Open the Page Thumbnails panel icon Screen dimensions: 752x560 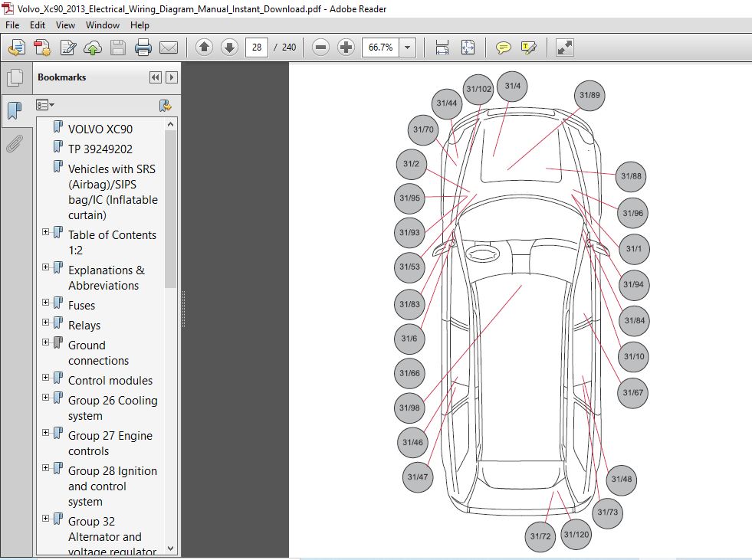[15, 77]
